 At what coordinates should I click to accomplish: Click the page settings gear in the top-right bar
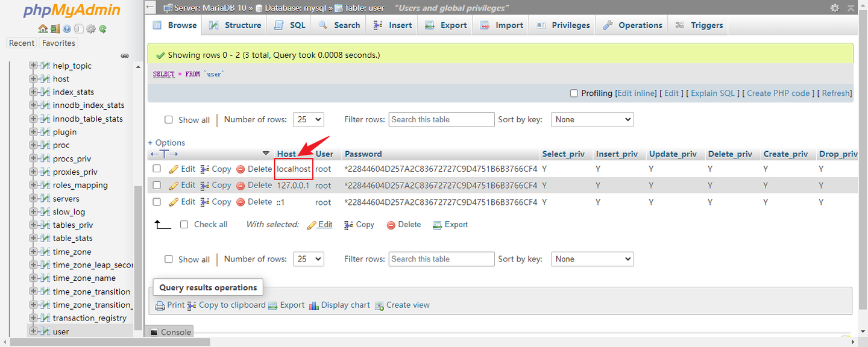(x=835, y=8)
